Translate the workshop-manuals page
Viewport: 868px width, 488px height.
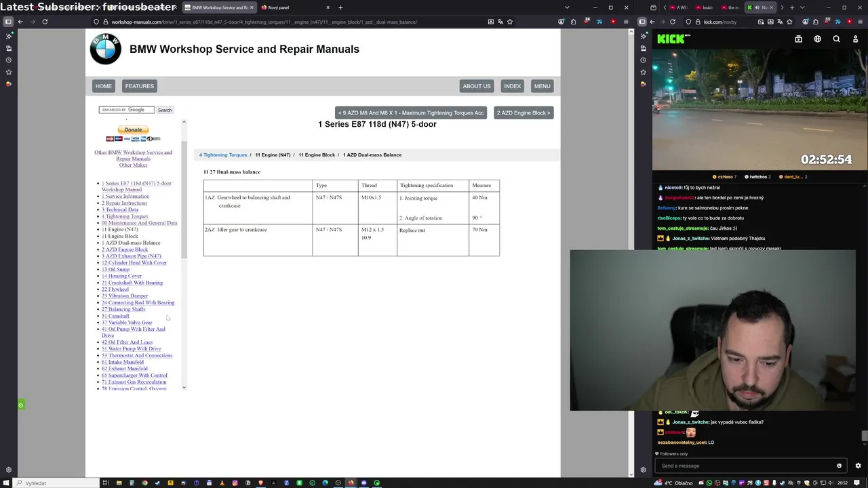coord(500,22)
